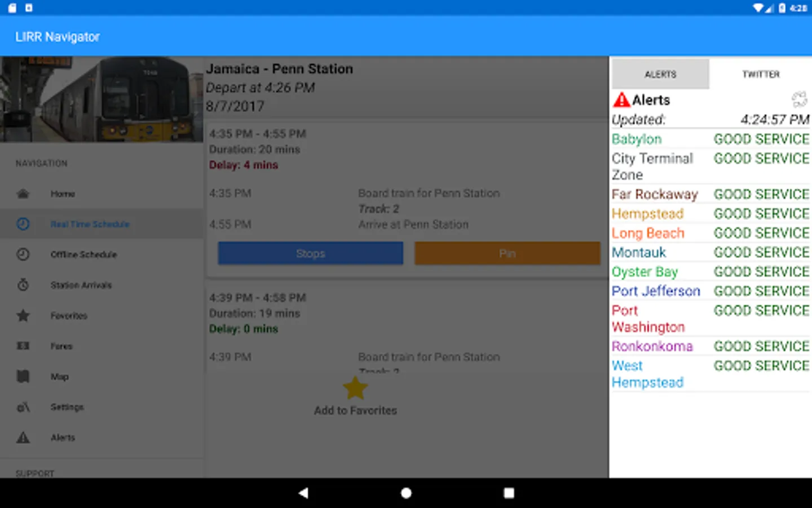Click the LIRR Navigator app title
This screenshot has width=812, height=508.
[58, 37]
